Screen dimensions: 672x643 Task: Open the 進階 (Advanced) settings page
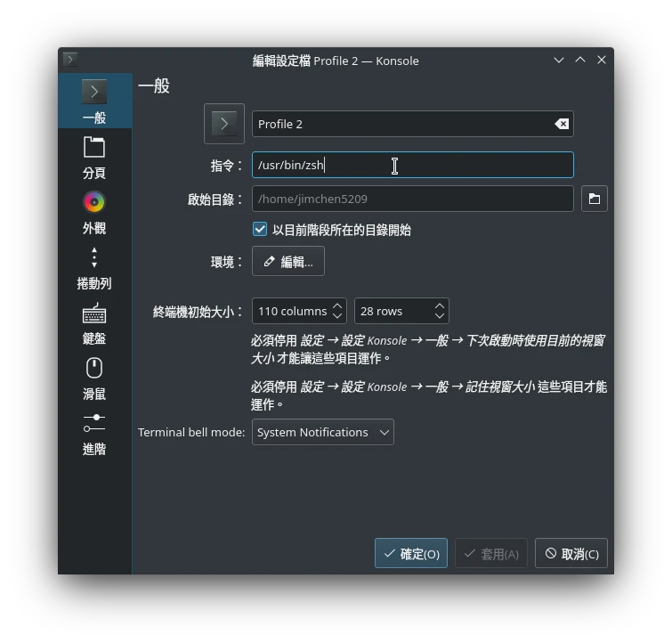[x=94, y=434]
